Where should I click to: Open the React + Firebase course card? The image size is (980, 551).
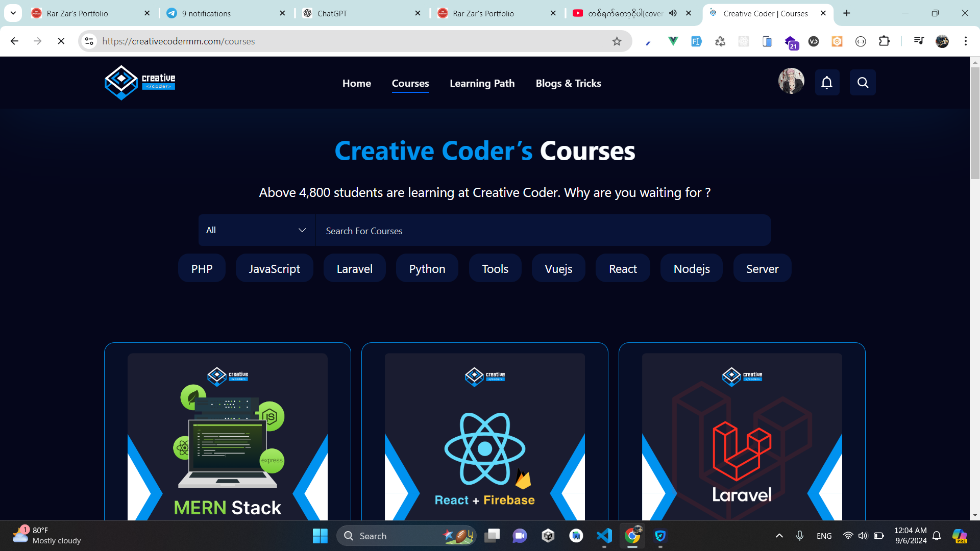coord(485,433)
